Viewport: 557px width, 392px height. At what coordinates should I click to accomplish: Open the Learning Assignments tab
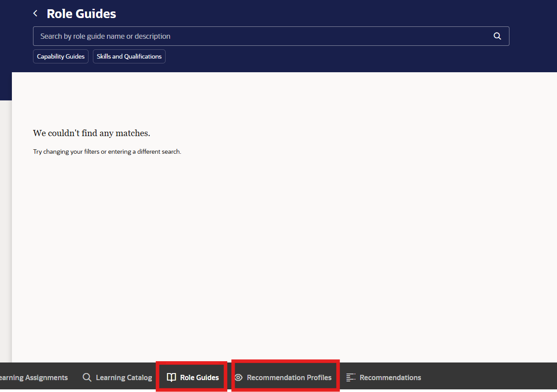33,377
